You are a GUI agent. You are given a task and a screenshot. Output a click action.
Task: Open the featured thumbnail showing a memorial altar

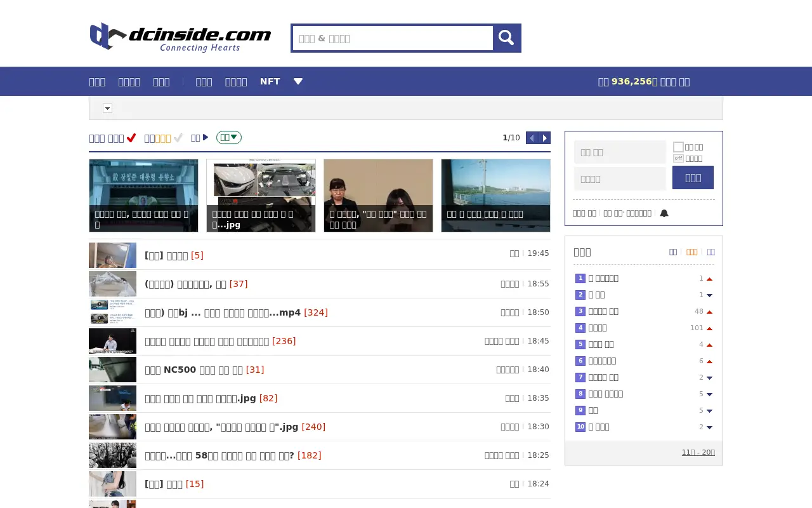pyautogui.click(x=143, y=196)
